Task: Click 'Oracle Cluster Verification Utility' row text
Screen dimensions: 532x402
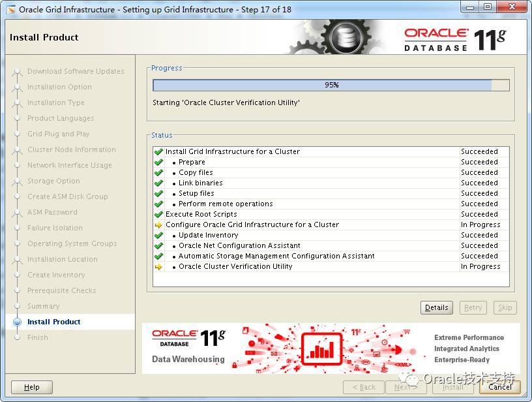Action: coord(235,266)
